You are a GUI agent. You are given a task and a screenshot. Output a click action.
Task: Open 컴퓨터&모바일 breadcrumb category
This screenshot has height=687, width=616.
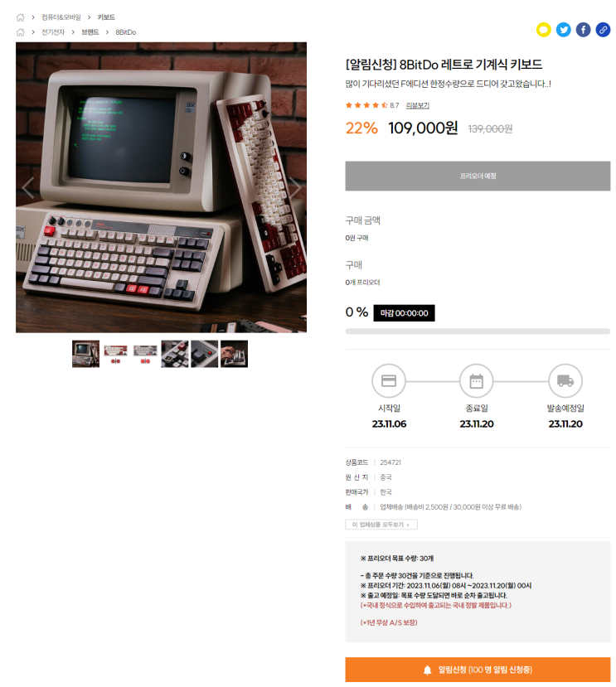click(61, 17)
